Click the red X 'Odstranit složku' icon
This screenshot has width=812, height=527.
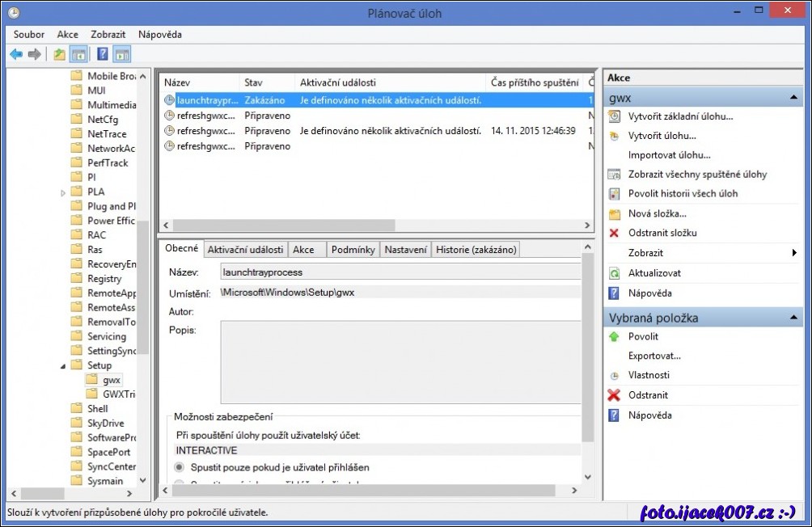coord(614,233)
